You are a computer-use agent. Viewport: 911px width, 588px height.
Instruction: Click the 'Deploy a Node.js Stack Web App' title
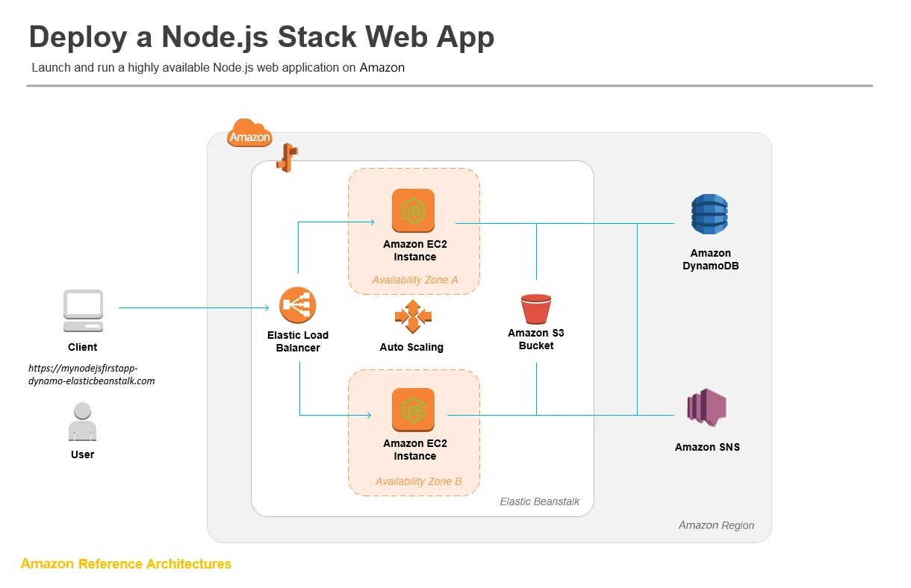(261, 37)
